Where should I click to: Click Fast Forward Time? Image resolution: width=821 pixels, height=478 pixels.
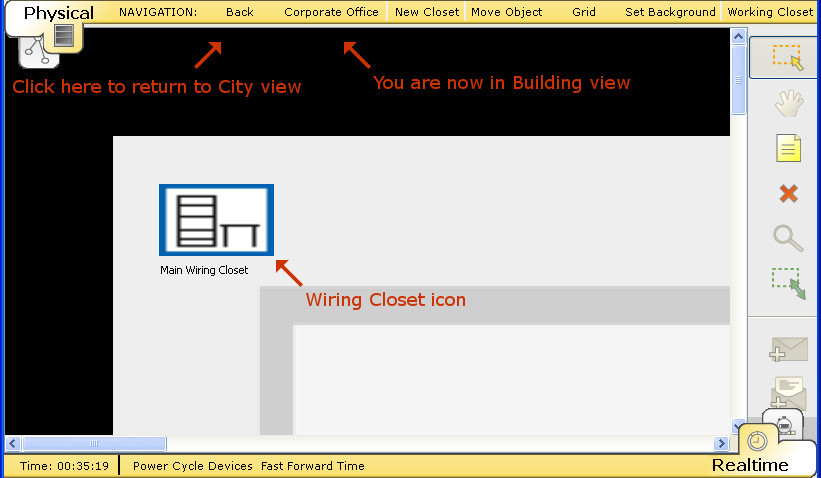(313, 465)
